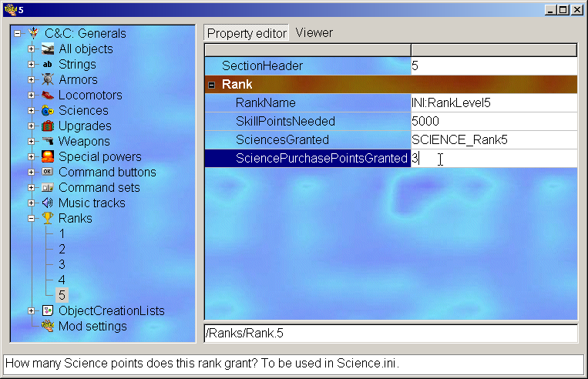Image resolution: width=588 pixels, height=379 pixels.
Task: Click the SectionHeader value field
Action: point(494,65)
